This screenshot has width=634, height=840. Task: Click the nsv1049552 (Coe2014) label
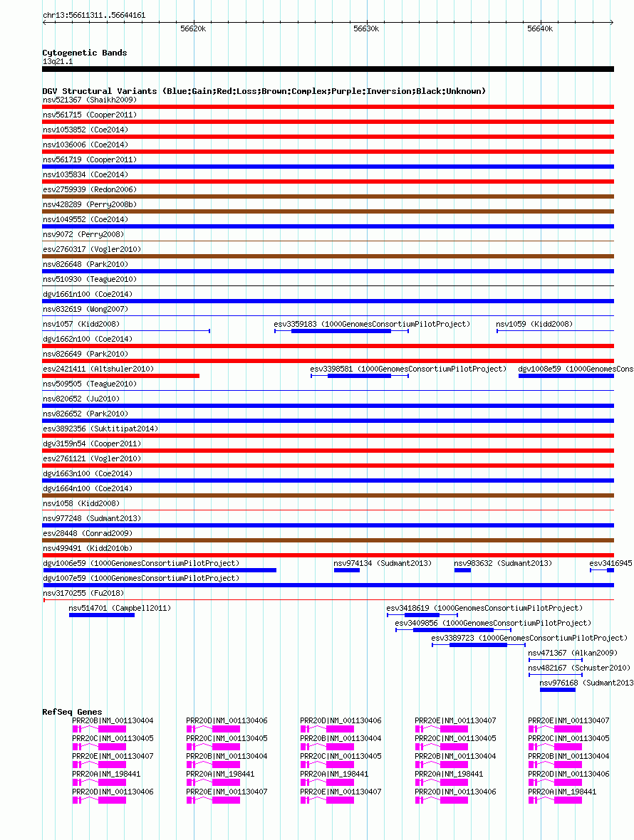pos(85,220)
